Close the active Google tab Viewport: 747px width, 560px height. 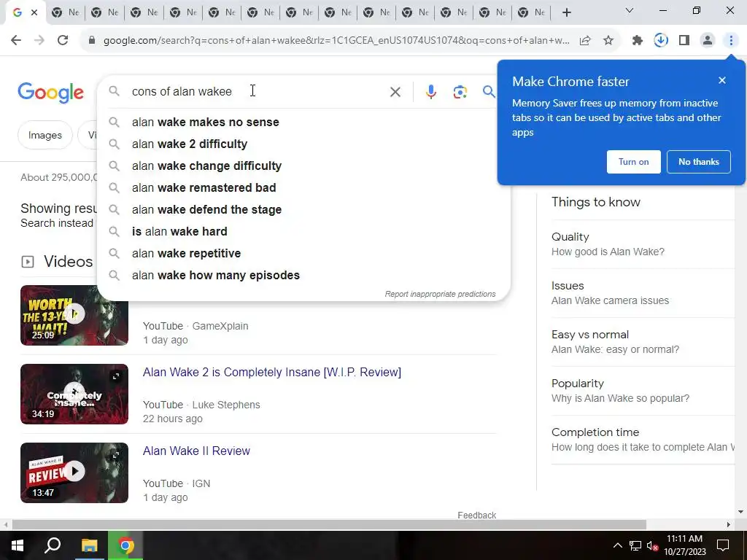[34, 13]
